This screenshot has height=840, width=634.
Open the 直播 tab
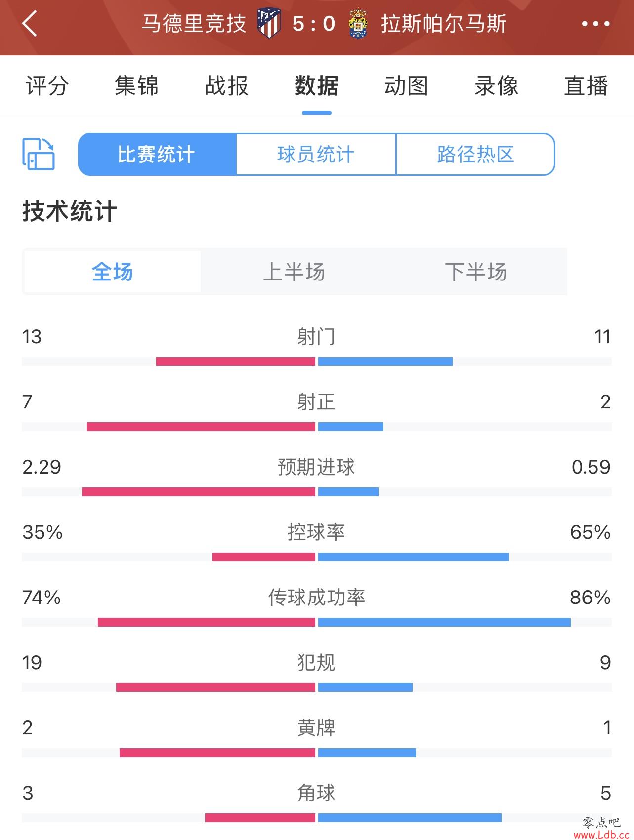tap(586, 86)
